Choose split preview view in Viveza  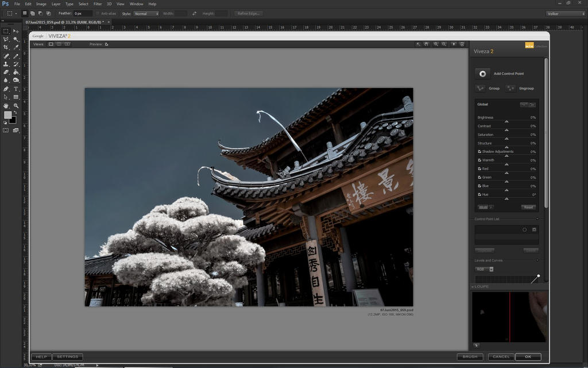pos(59,44)
